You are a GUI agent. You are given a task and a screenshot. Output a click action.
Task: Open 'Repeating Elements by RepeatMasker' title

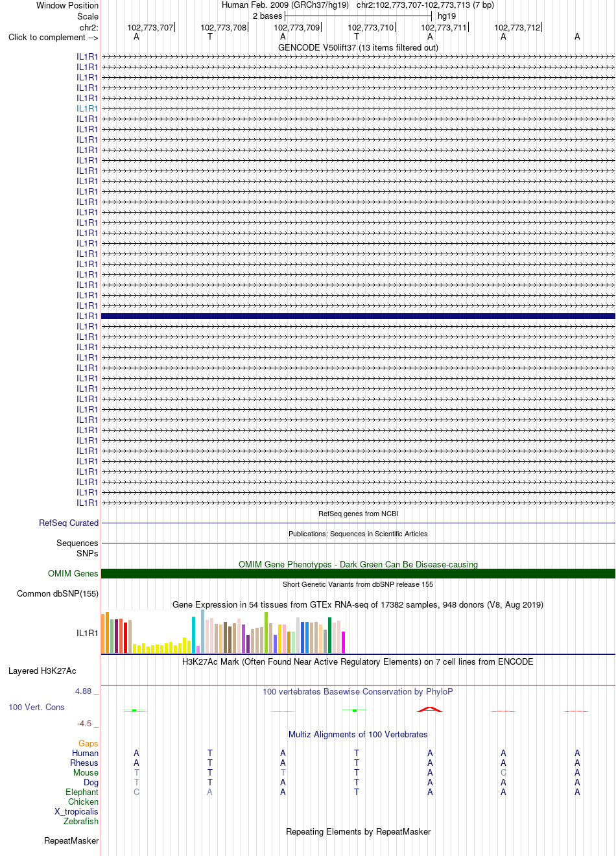[358, 831]
